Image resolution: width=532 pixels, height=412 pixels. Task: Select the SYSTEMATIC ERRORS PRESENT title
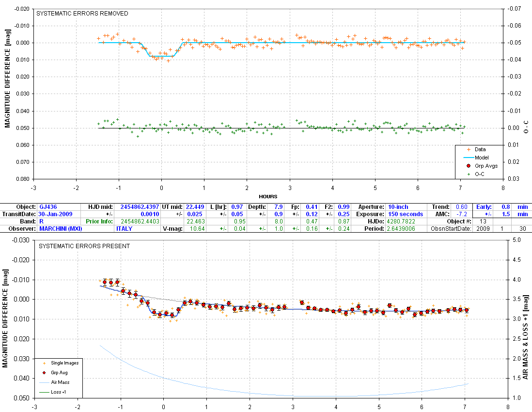coord(84,246)
